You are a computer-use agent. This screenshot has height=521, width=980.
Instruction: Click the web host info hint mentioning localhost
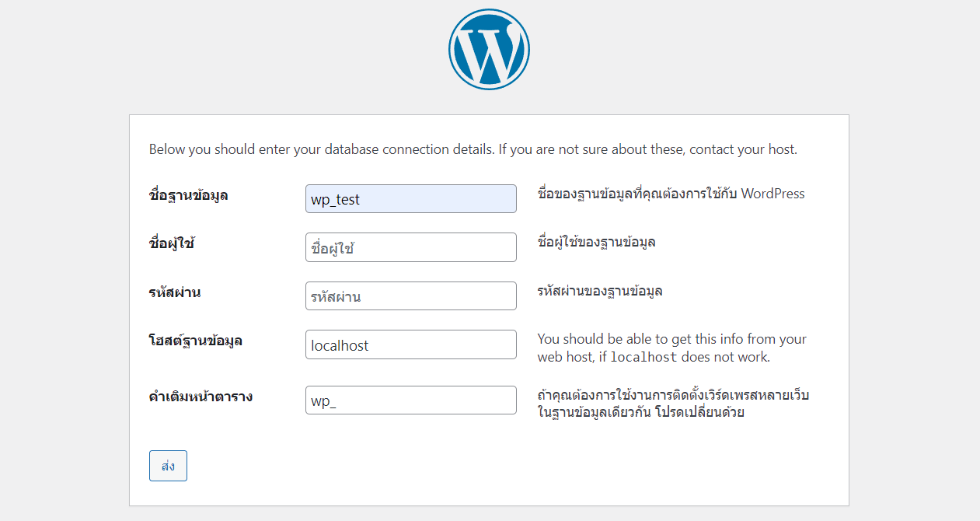coord(672,348)
